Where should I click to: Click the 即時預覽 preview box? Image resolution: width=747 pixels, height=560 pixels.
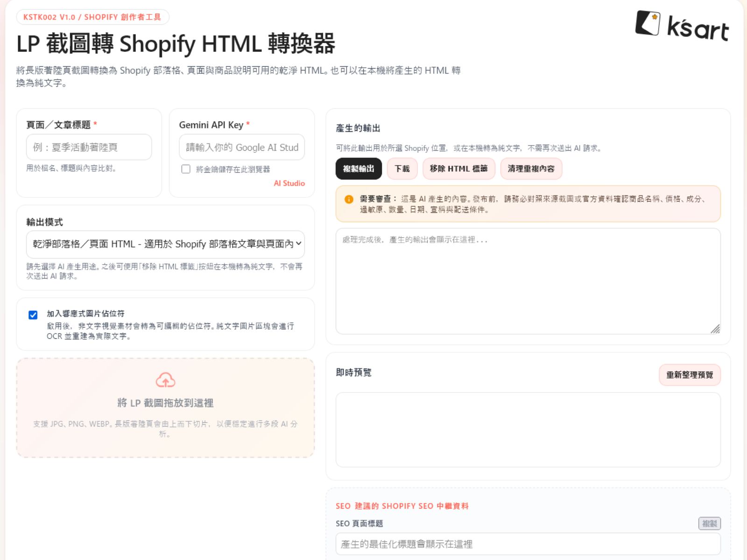[528, 430]
